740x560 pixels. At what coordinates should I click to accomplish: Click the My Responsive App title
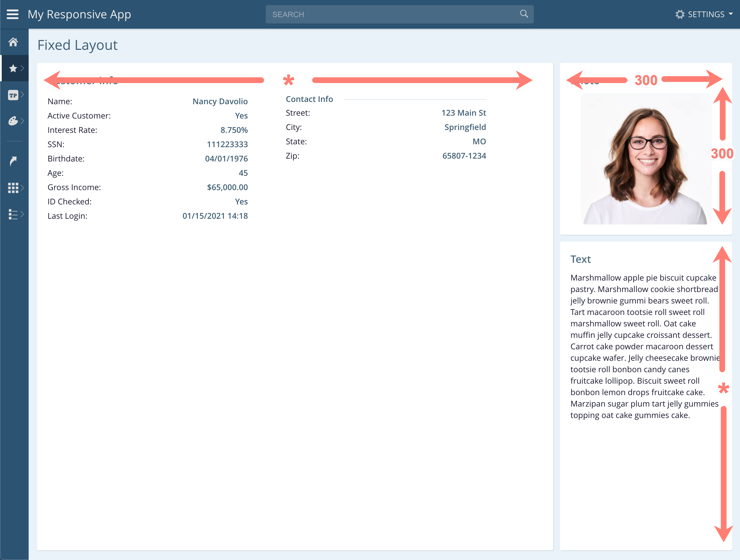pyautogui.click(x=79, y=14)
